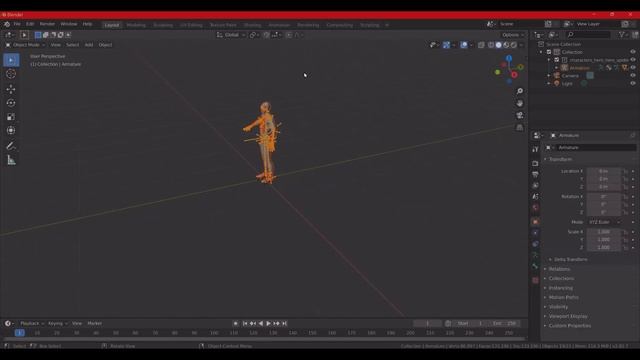Click the Scale X value field
This screenshot has width=640, height=360.
tap(604, 232)
